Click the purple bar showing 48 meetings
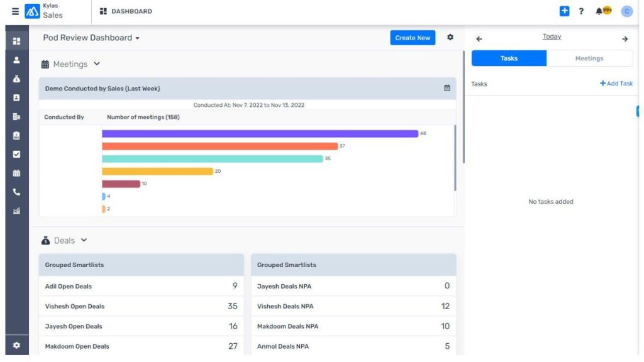The height and width of the screenshot is (362, 644). click(x=260, y=134)
